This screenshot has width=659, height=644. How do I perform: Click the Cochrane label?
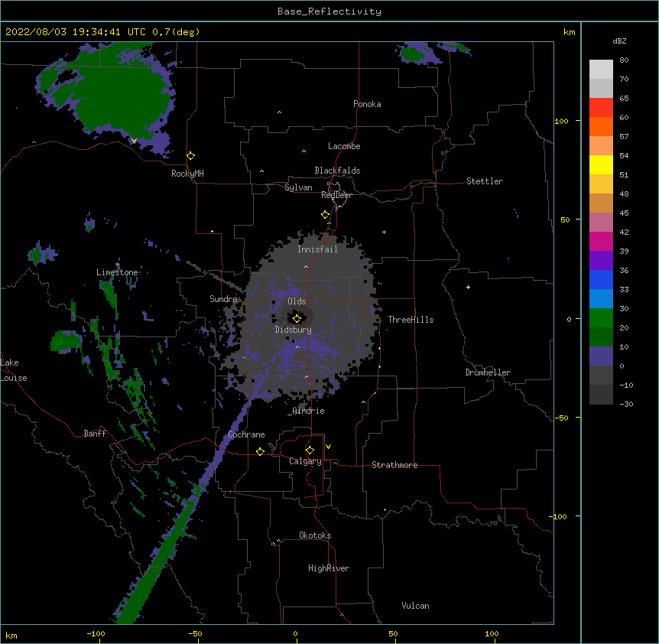pos(246,434)
